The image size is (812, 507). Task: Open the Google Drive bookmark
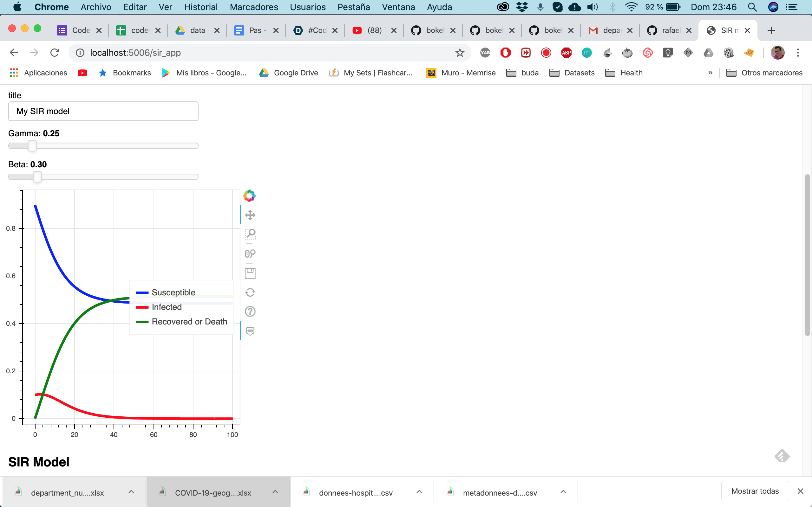pos(289,73)
